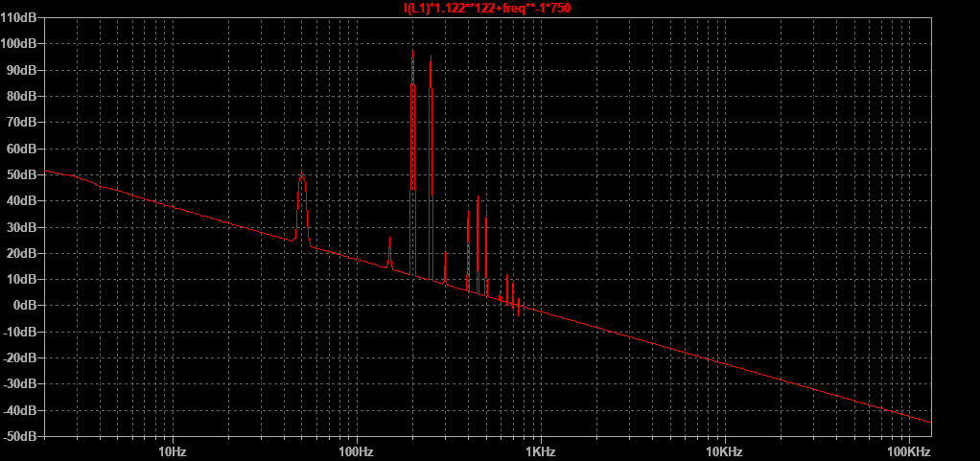Click the -20dB axis label

tap(19, 357)
